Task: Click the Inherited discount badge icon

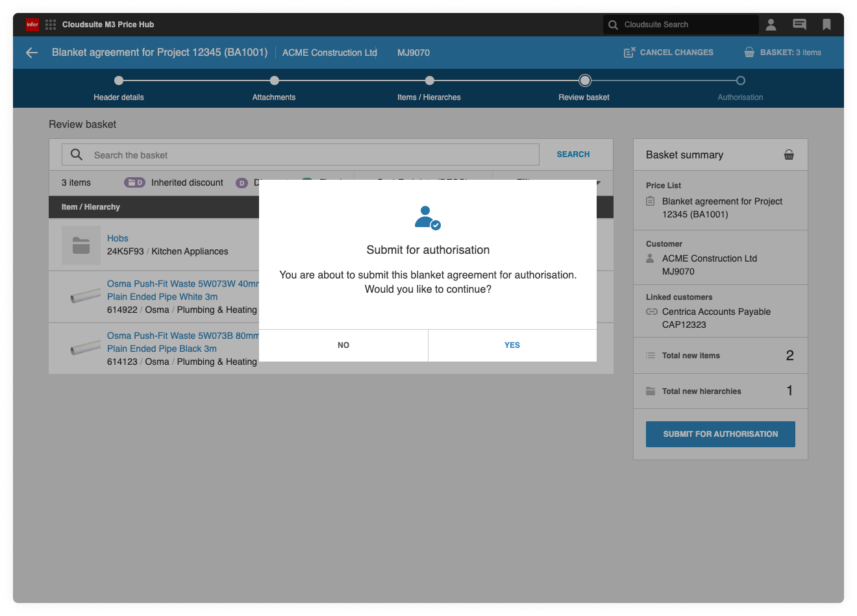Action: tap(134, 182)
